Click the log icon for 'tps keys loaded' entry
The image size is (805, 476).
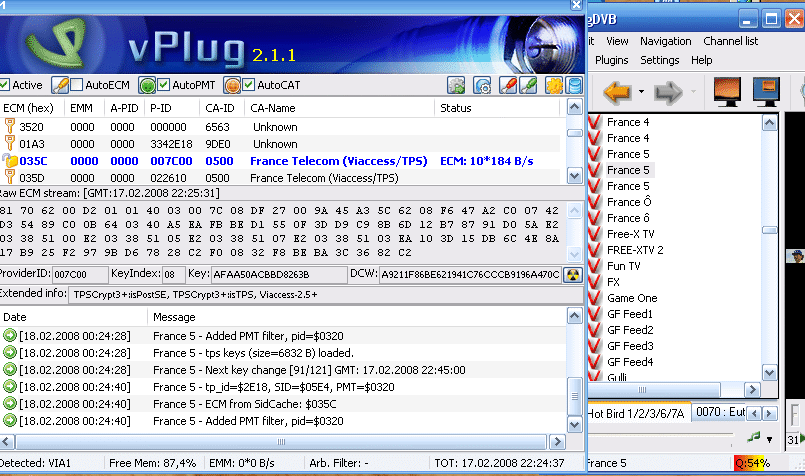point(10,352)
